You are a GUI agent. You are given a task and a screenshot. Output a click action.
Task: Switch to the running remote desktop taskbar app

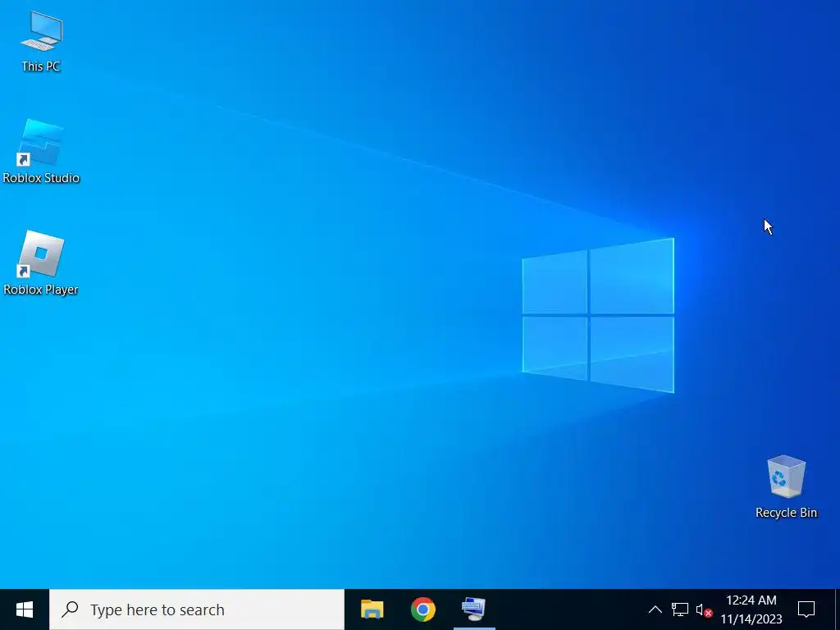[x=474, y=609]
